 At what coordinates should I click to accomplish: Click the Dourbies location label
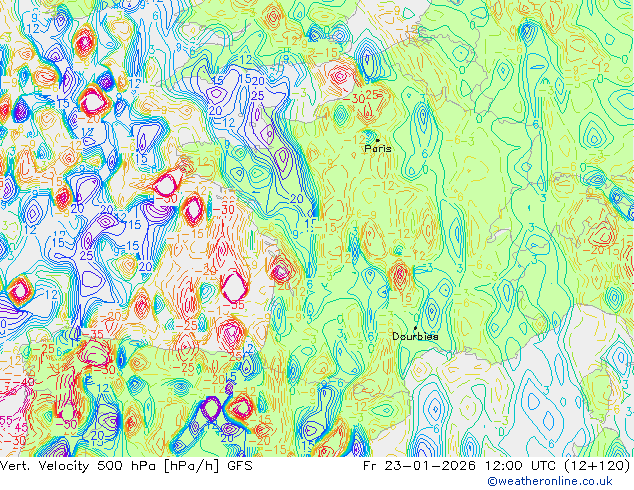415,336
